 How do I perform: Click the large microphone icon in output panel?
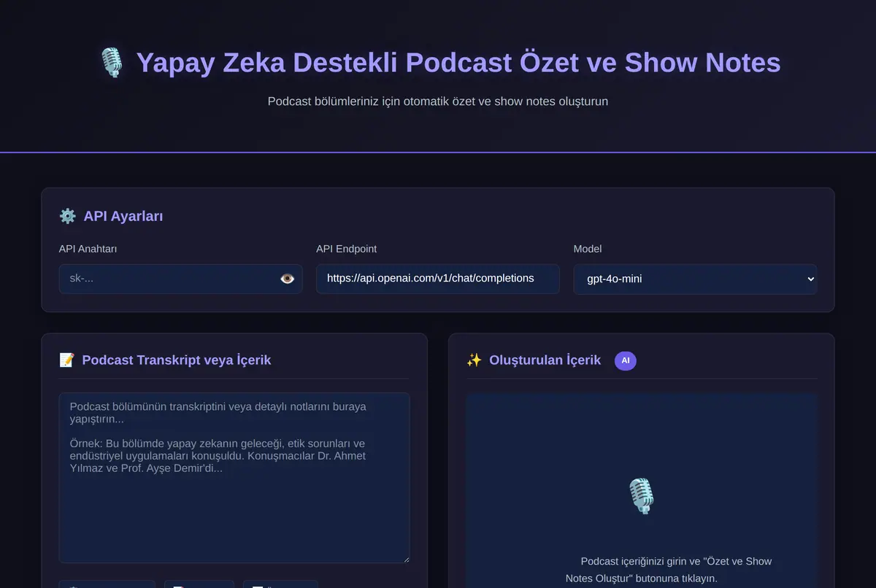641,496
